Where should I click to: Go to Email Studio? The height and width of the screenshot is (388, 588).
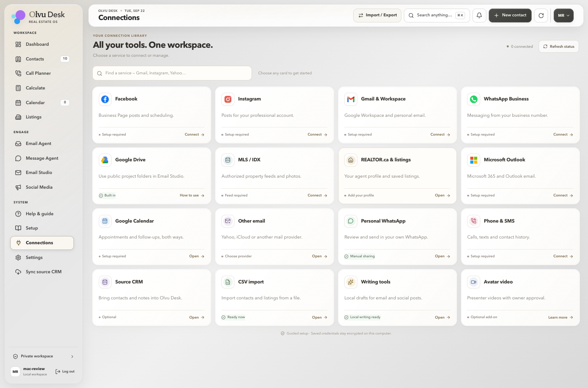(42, 173)
